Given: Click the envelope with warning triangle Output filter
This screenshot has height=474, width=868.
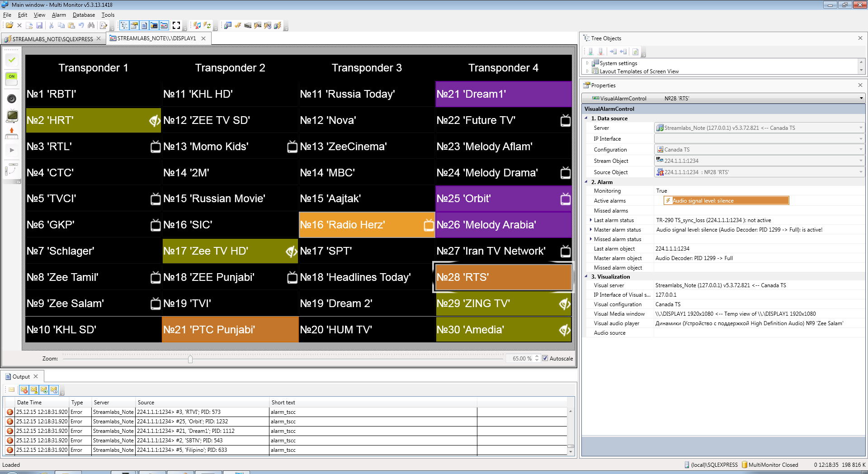Looking at the screenshot, I should coord(34,389).
